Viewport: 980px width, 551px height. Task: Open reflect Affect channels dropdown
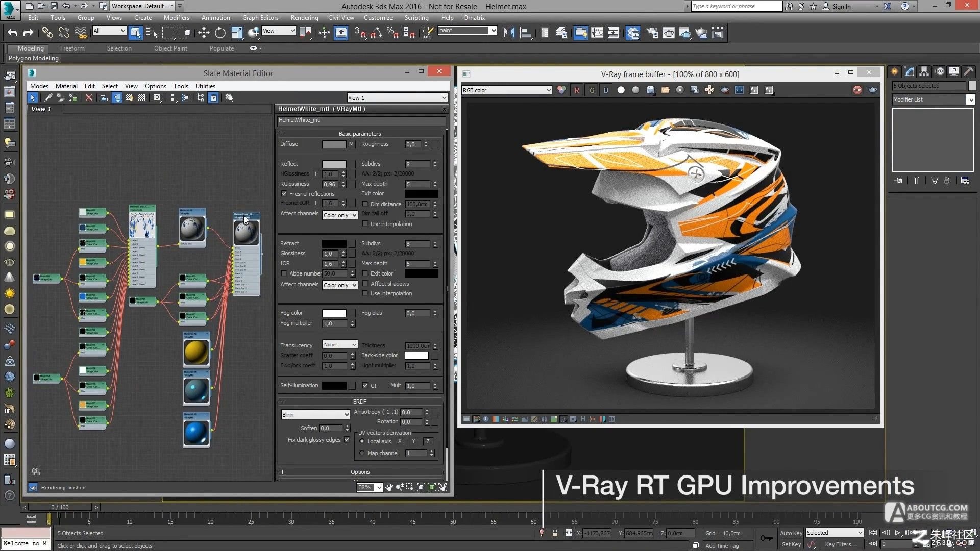pyautogui.click(x=340, y=215)
